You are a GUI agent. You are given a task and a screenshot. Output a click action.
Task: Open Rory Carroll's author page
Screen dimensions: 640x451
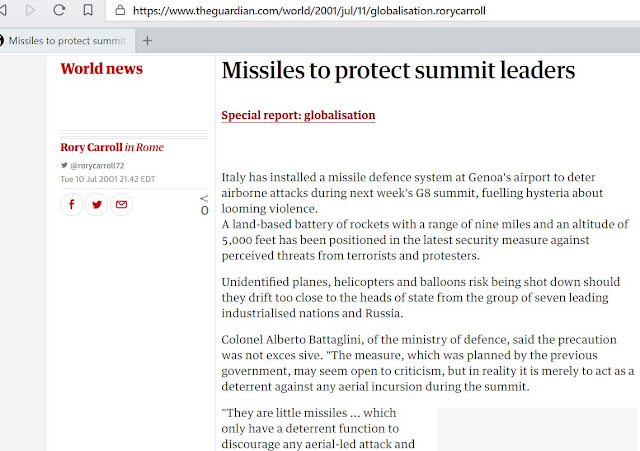(x=92, y=147)
